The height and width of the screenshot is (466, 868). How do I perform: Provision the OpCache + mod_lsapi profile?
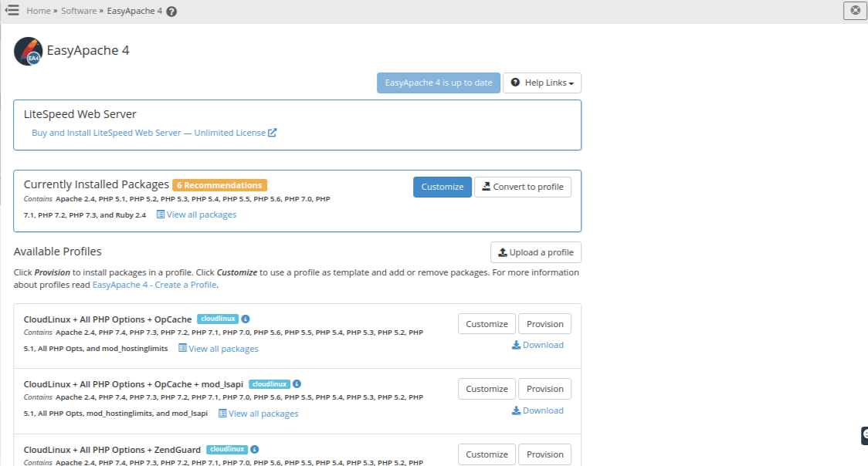click(x=544, y=389)
